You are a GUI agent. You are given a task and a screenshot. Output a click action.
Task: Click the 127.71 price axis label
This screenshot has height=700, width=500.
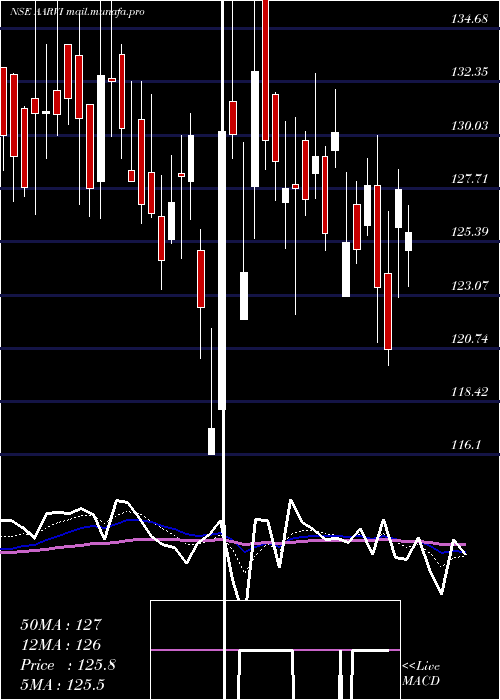[x=470, y=179]
